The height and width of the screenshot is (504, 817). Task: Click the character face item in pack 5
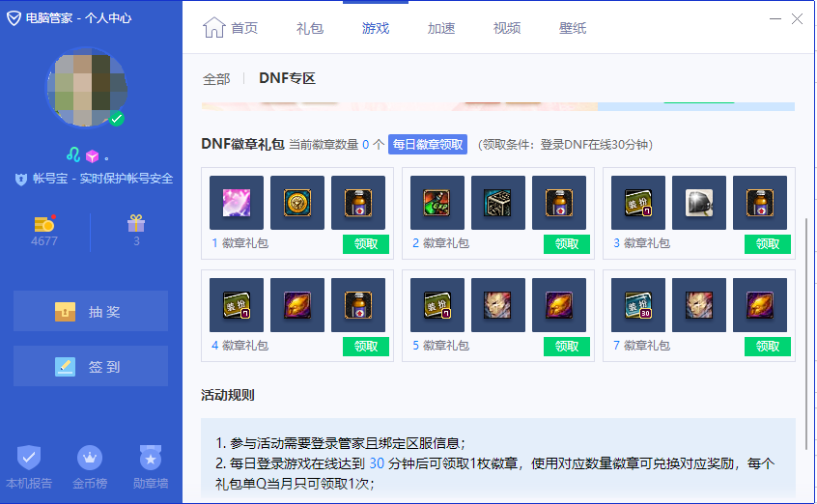498,305
